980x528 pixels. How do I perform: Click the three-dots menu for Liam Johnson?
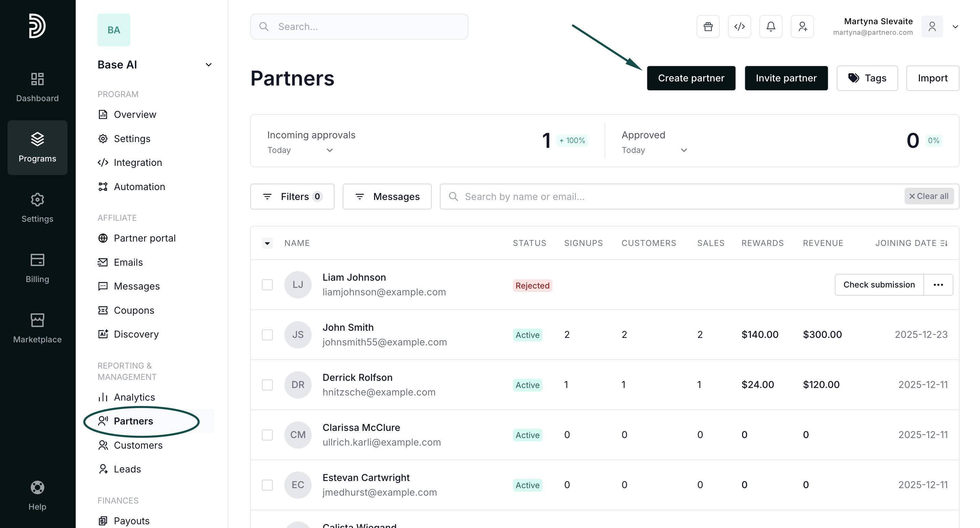point(938,285)
